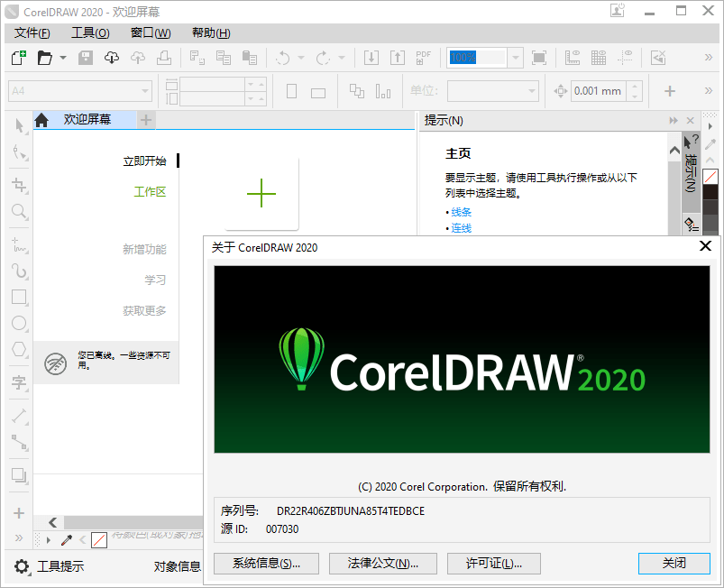Select 工作区 in welcome screen
The image size is (724, 588).
point(150,192)
